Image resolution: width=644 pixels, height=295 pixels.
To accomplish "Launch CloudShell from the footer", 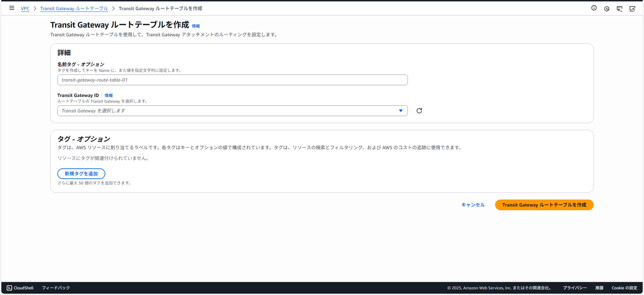I will (20, 288).
